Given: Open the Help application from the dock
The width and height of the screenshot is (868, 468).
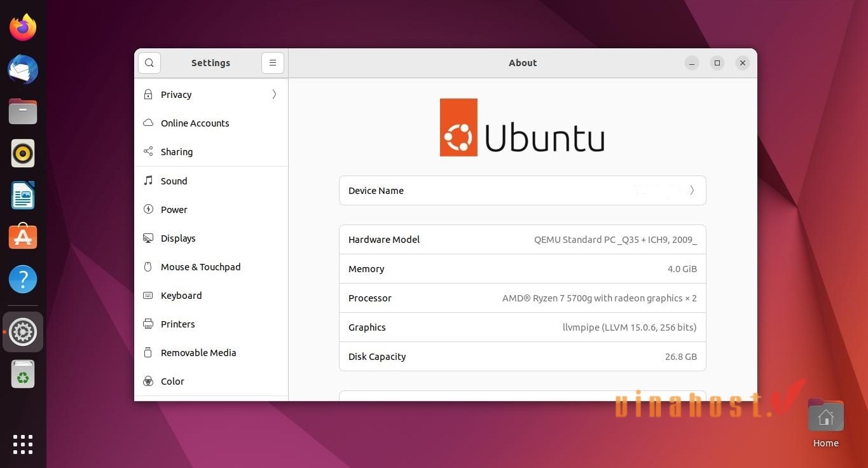Looking at the screenshot, I should coord(23,279).
